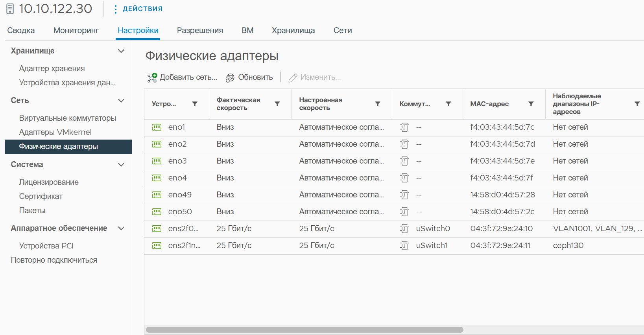Open Повторно подключиться in sidebar
Screen dimensions: 644x335
click(54, 260)
